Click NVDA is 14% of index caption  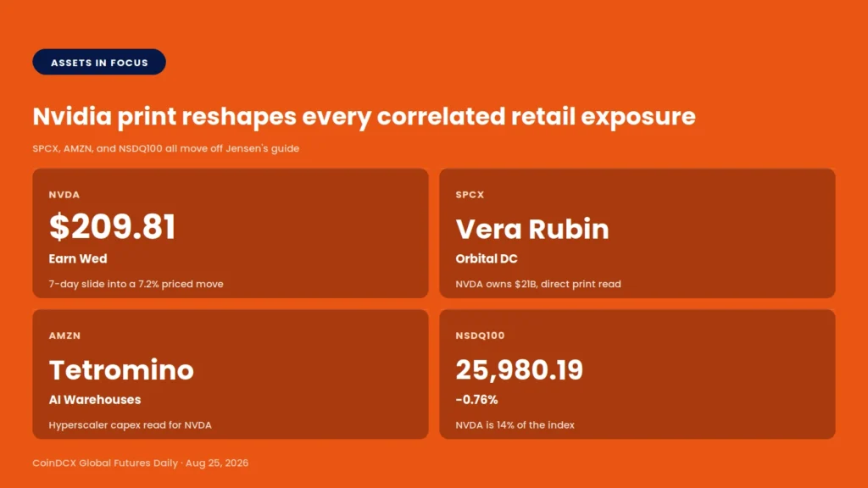click(515, 425)
